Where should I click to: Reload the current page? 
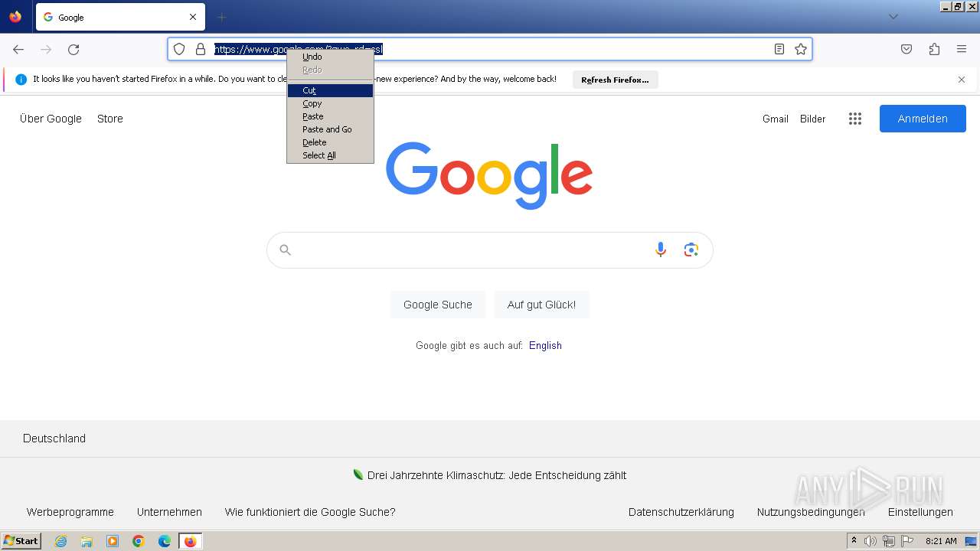[73, 49]
